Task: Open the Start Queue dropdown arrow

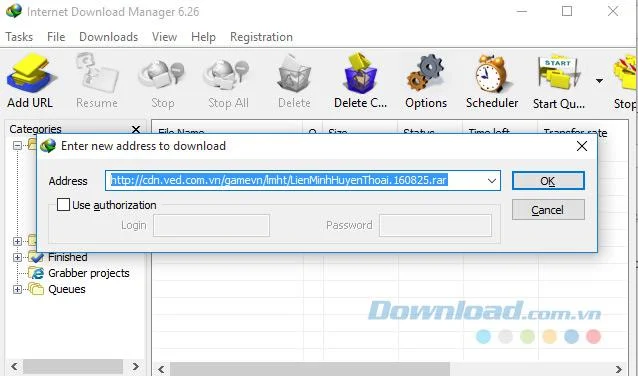Action: tap(599, 81)
